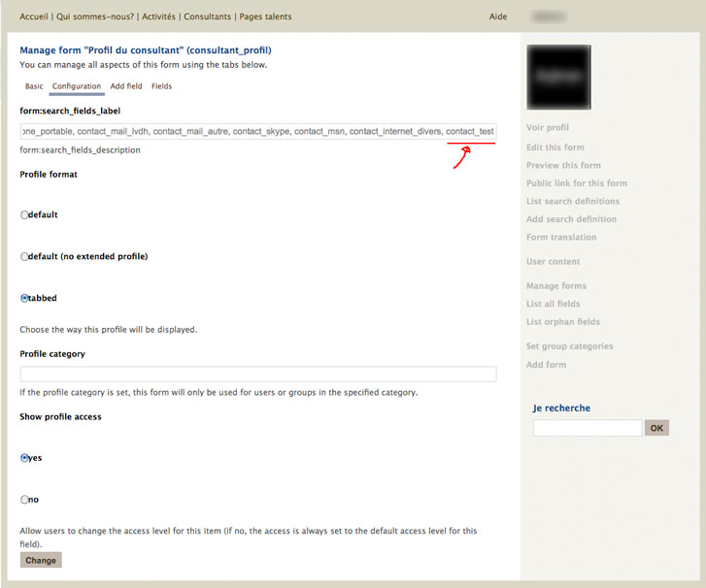Focus the search fields text input
706x588 pixels.
[x=258, y=131]
